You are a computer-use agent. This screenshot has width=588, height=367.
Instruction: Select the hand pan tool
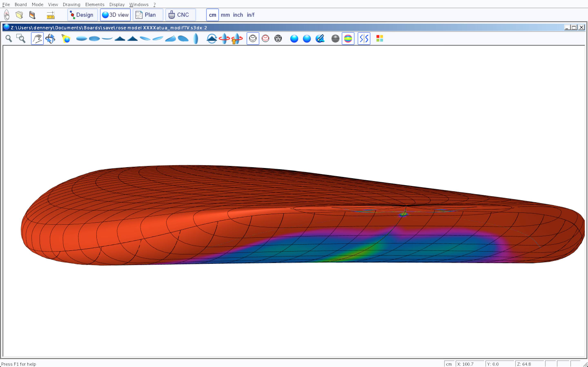[37, 39]
